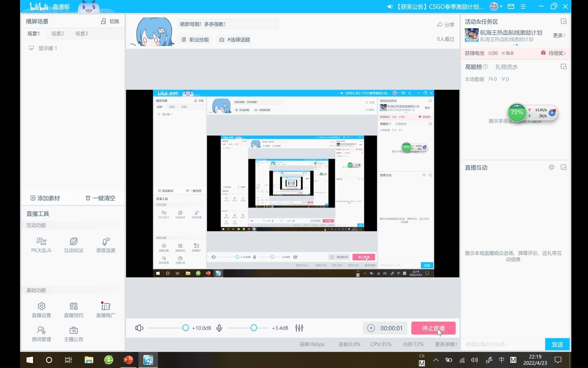This screenshot has height=368, width=588.
Task: Switch to 礼物流水 tab
Action: tap(506, 67)
